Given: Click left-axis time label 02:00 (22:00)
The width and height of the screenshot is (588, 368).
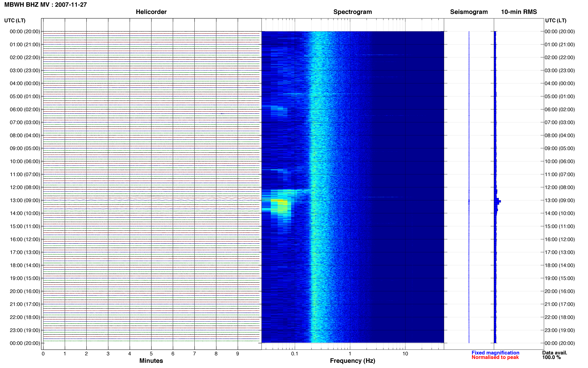Looking at the screenshot, I should [x=25, y=57].
